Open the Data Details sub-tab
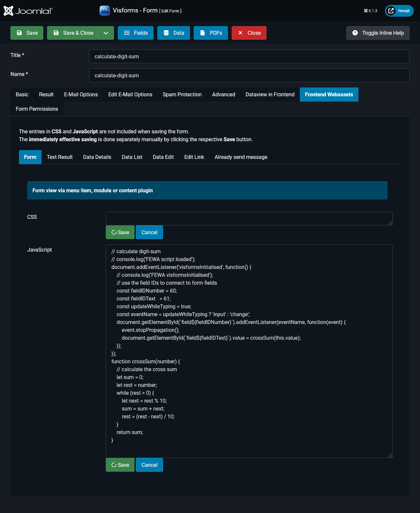 coord(97,157)
